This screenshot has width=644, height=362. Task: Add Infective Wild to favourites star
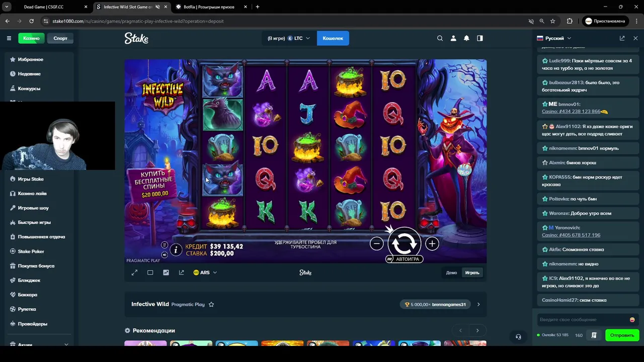(211, 304)
